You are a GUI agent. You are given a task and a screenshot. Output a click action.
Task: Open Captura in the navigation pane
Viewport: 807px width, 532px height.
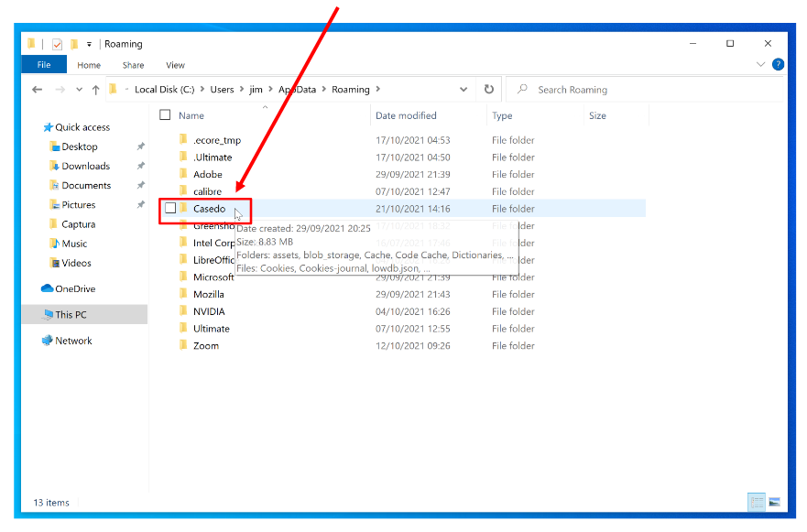[x=72, y=224]
